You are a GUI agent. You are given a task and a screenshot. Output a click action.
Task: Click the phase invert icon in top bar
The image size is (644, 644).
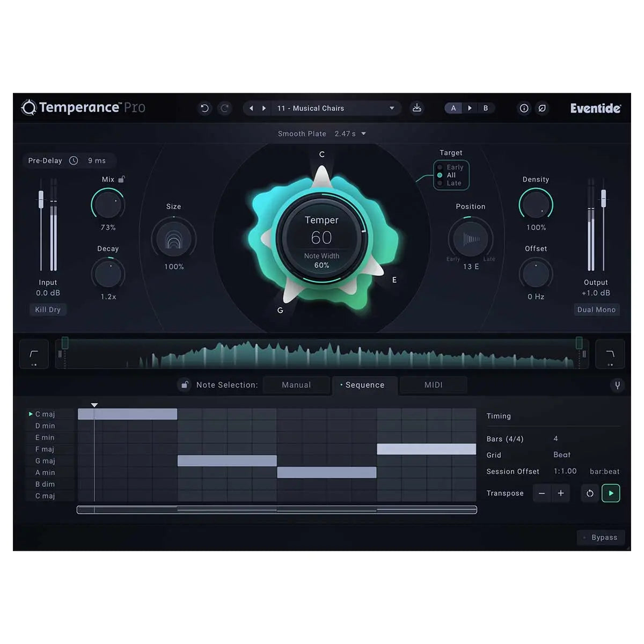[x=543, y=108]
